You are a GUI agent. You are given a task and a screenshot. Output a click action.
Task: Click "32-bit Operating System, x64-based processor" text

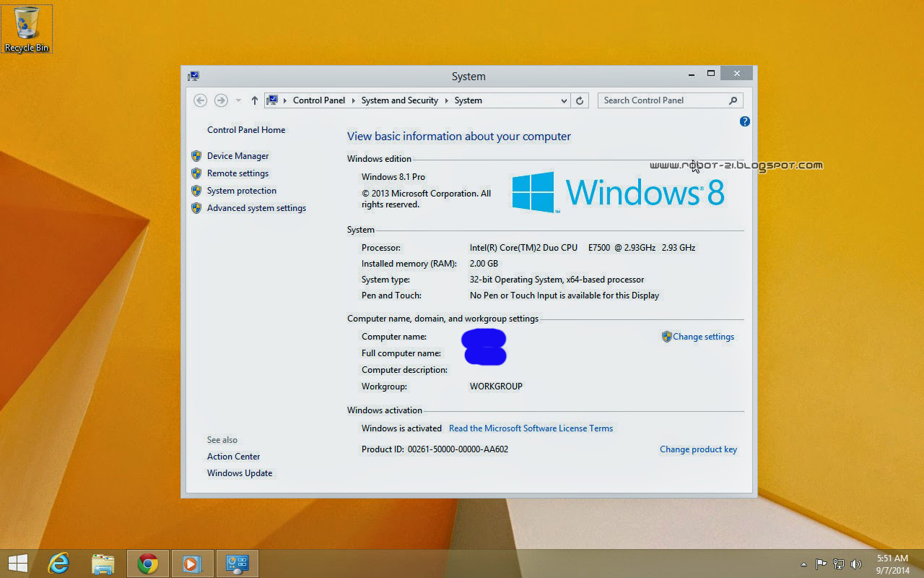557,280
